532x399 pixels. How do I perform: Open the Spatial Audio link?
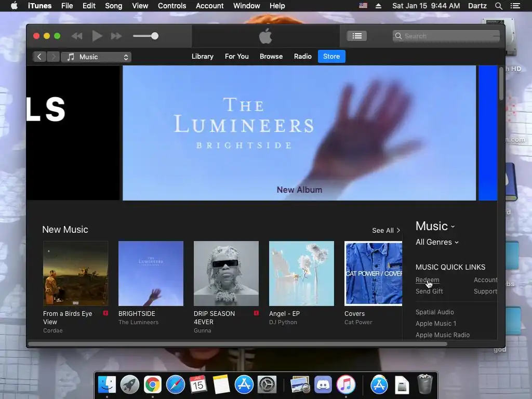(435, 312)
